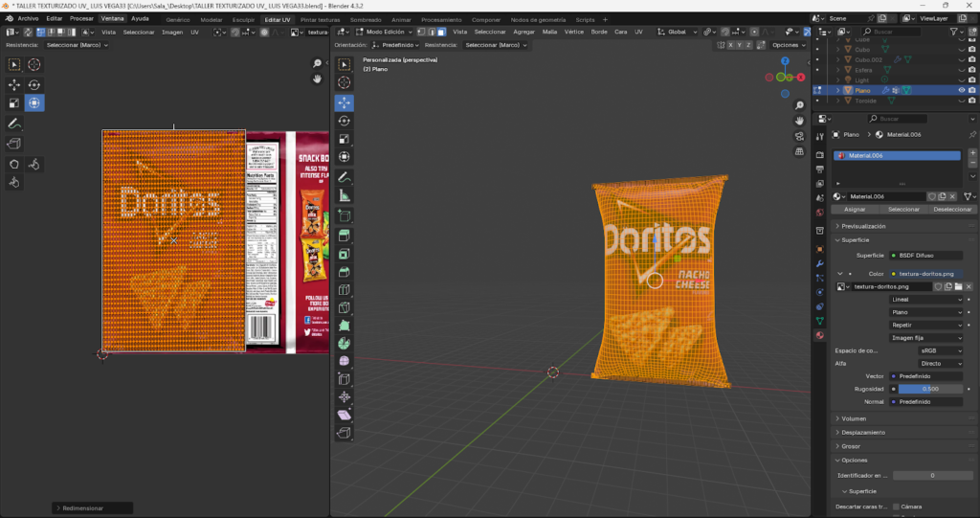Click the Seleccionar material button

point(903,210)
